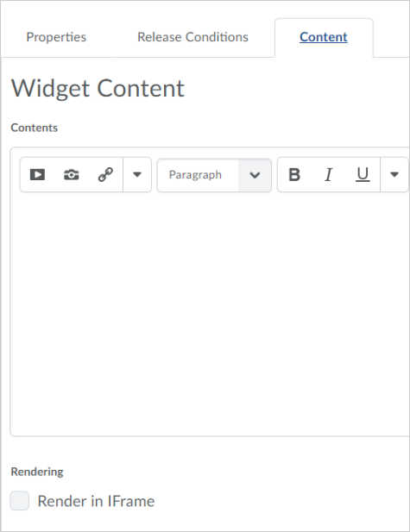Click the Rendering section label

[x=37, y=472]
